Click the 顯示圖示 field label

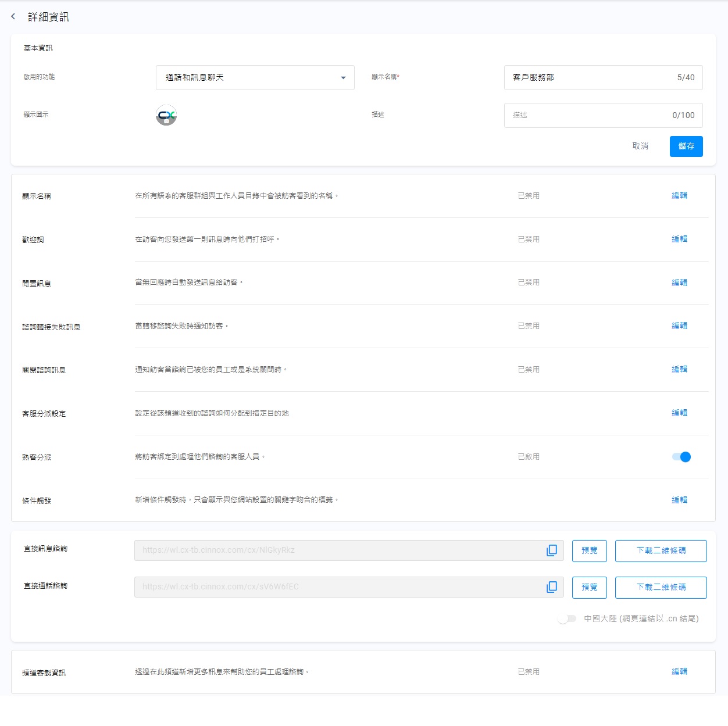coord(36,115)
